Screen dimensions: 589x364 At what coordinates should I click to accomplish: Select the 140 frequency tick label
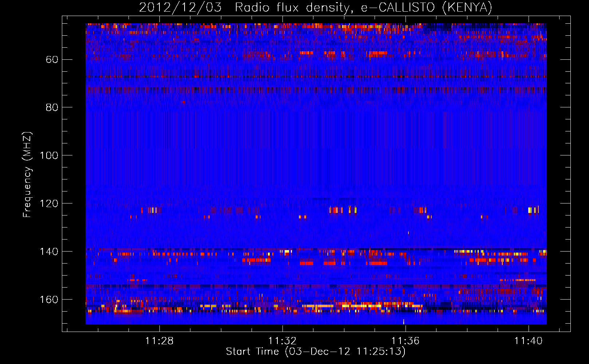pos(49,252)
